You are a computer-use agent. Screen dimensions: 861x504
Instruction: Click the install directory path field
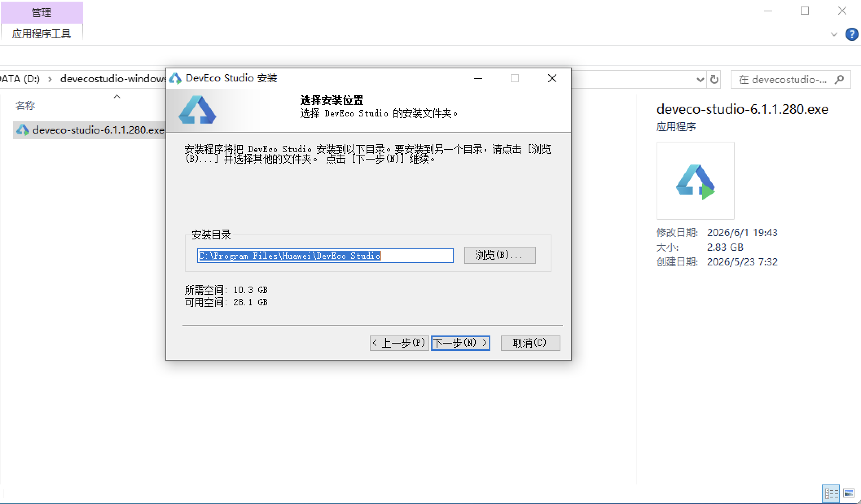point(325,256)
